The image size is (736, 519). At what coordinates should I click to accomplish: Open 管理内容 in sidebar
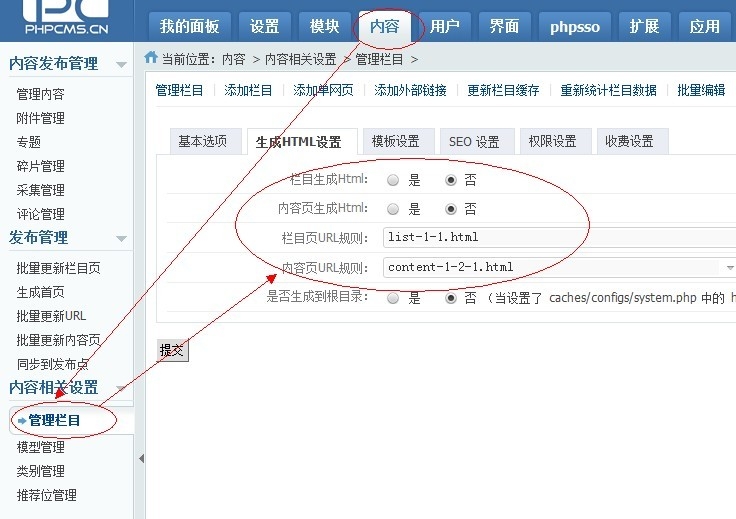pyautogui.click(x=40, y=94)
